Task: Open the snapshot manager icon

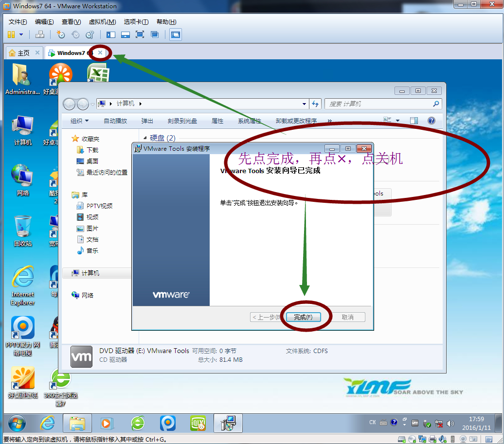Action: (x=90, y=35)
